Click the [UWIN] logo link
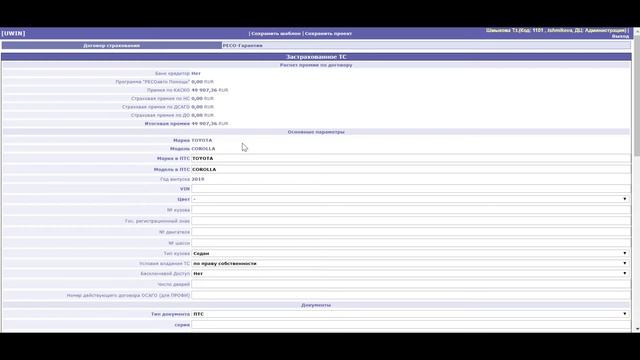Image resolution: width=640 pixels, height=360 pixels. 13,33
